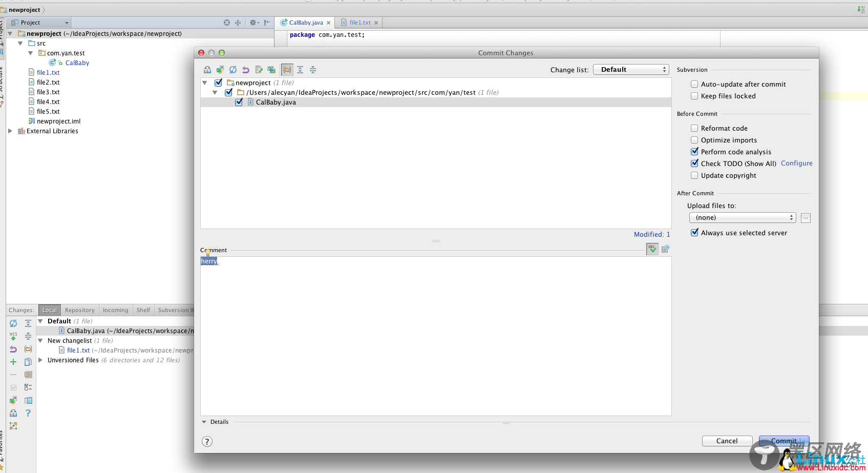Enable Auto-update after commit
Image resolution: width=868 pixels, height=473 pixels.
click(x=694, y=84)
